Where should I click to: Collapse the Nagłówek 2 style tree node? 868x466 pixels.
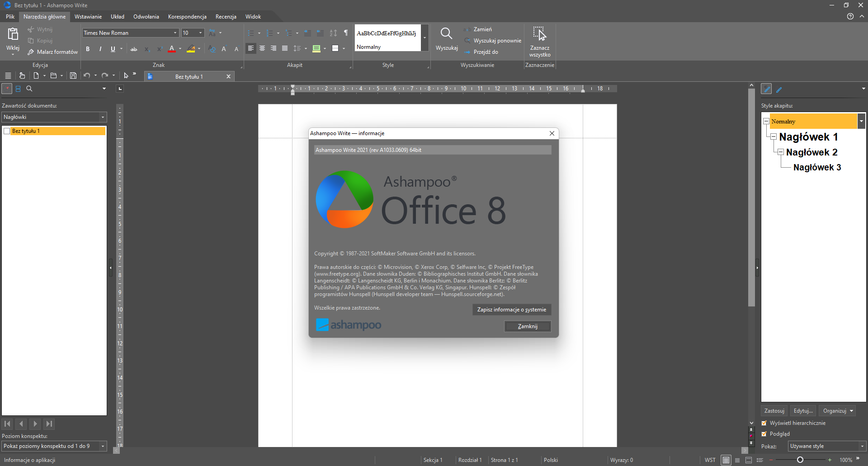(781, 152)
